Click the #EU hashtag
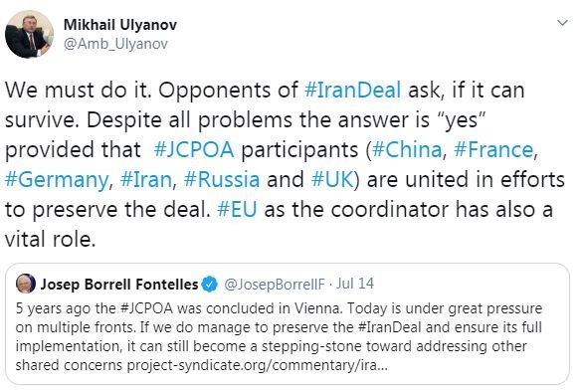 pyautogui.click(x=237, y=209)
